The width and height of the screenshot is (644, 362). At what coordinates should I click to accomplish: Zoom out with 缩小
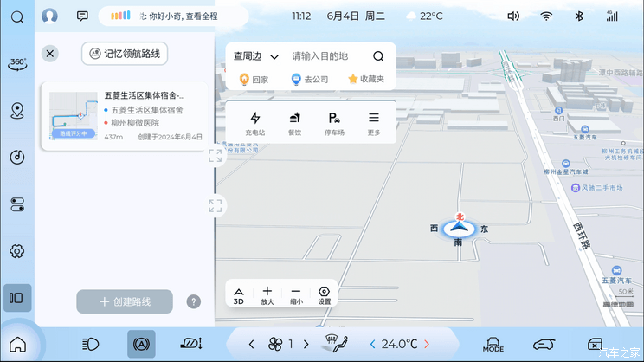[296, 296]
